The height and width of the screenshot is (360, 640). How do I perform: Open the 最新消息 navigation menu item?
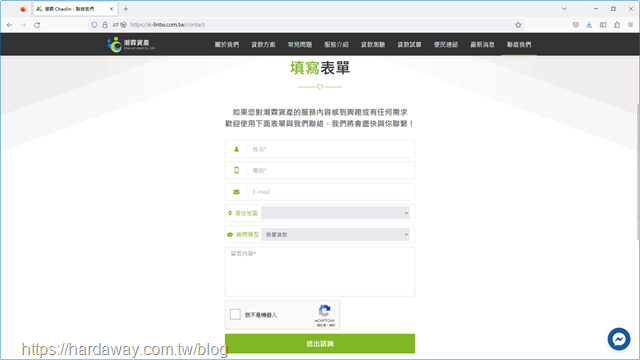482,44
